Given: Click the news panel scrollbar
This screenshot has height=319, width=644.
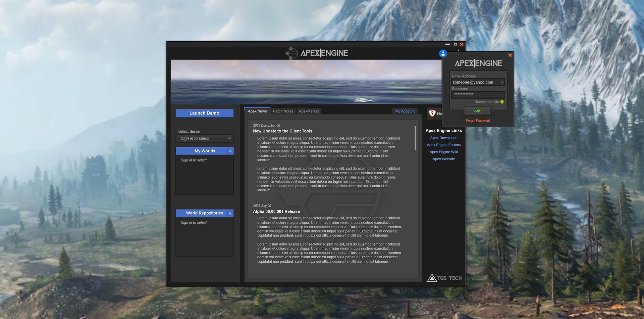Looking at the screenshot, I should pyautogui.click(x=415, y=138).
